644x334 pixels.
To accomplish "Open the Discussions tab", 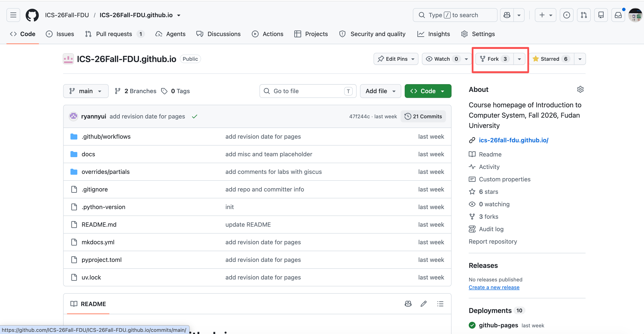I will [x=218, y=34].
